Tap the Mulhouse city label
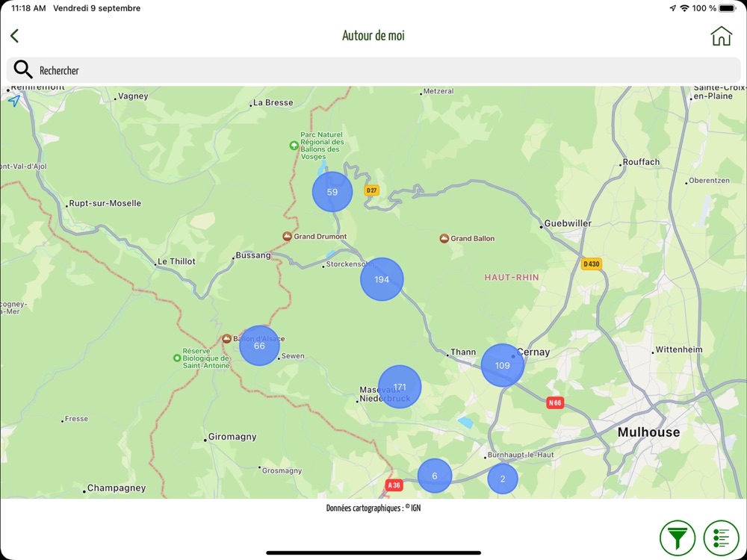 pyautogui.click(x=648, y=432)
